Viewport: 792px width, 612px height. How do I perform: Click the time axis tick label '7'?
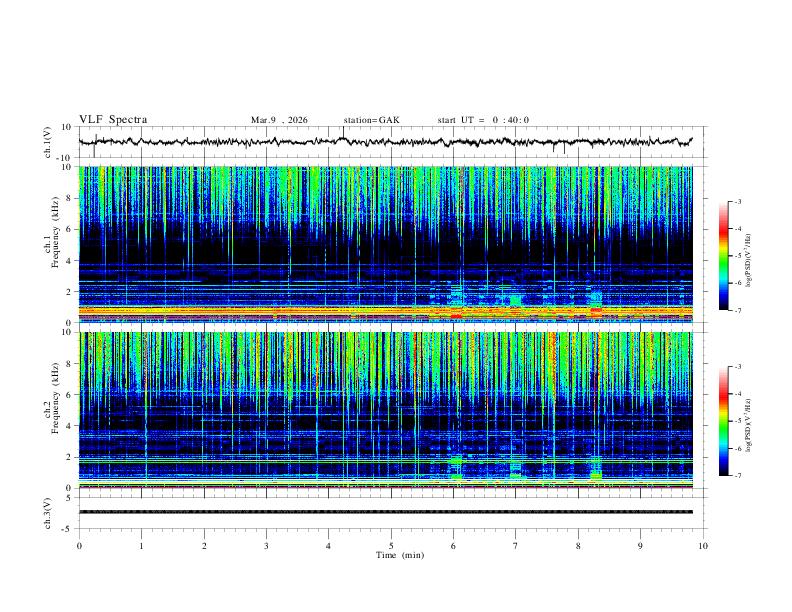pyautogui.click(x=516, y=546)
